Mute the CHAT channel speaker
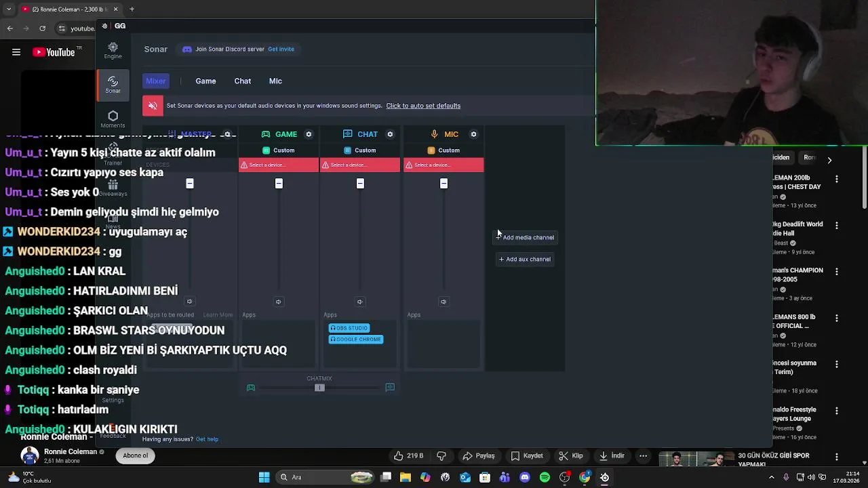Screen dimensions: 868x488 click(360, 302)
